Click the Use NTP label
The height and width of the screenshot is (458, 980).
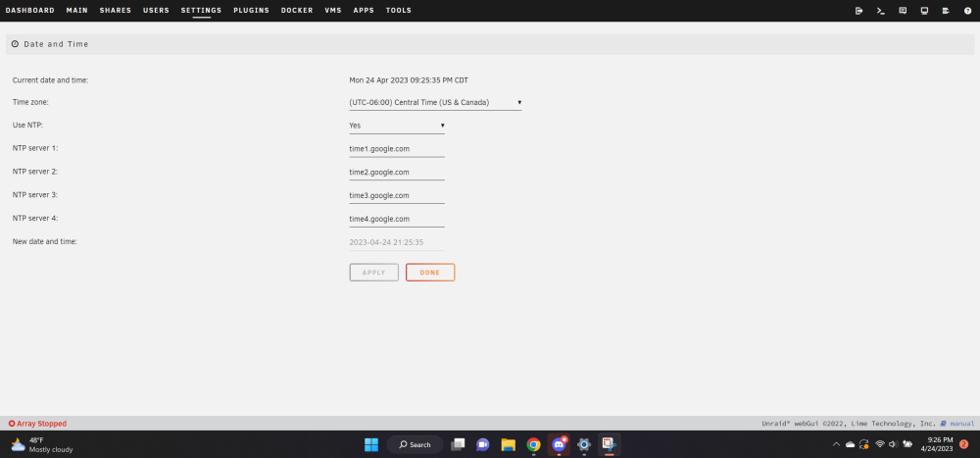coord(28,126)
